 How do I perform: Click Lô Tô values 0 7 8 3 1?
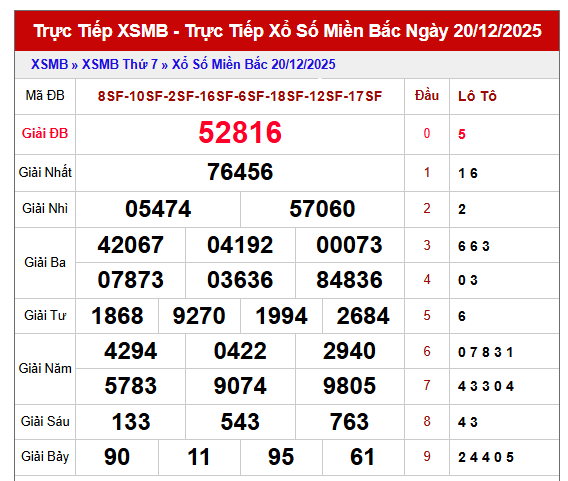[x=486, y=352]
